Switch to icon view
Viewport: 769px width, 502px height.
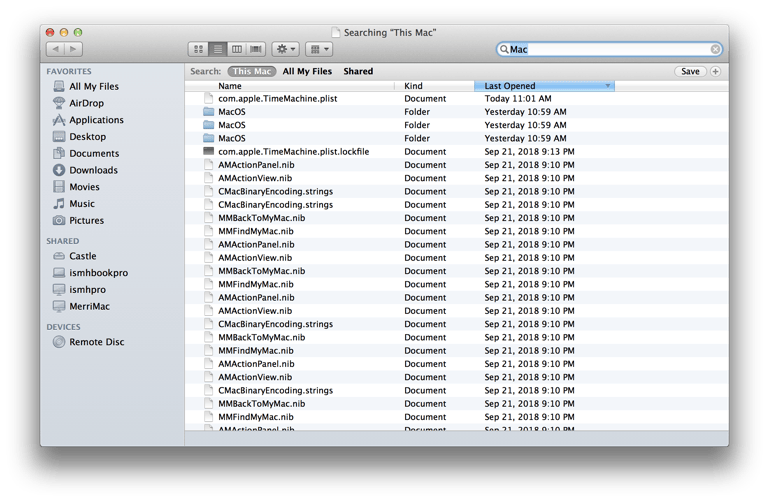click(x=198, y=49)
